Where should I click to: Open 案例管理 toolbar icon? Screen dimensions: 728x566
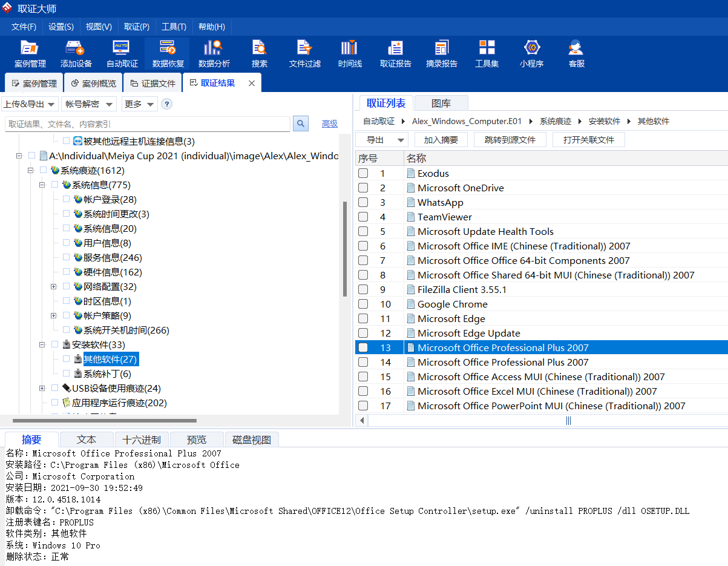pos(30,54)
